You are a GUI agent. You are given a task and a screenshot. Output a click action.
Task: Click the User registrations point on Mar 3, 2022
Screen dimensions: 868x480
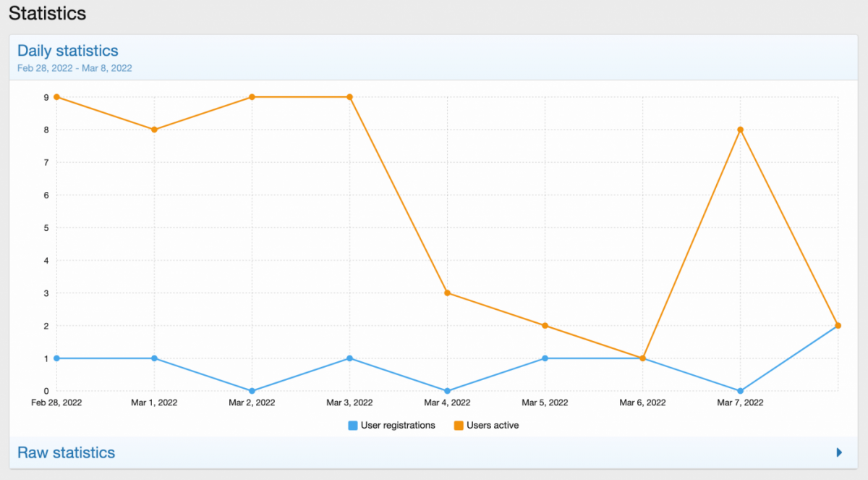349,358
